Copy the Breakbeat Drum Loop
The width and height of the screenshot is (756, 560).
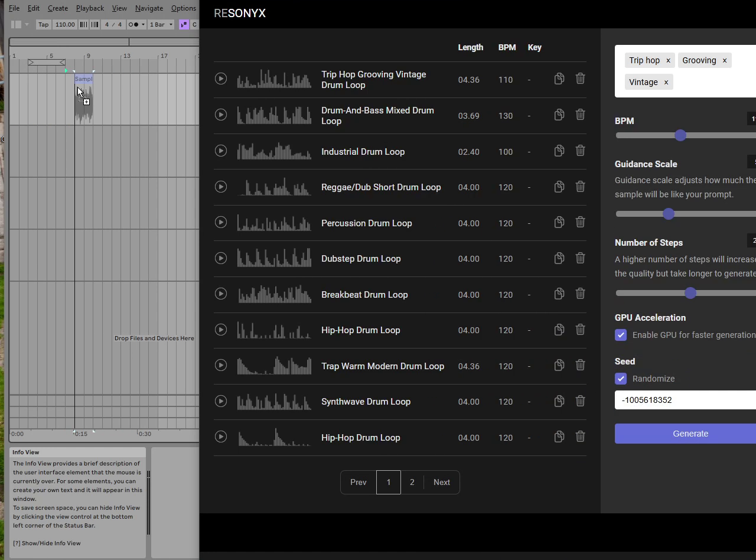pyautogui.click(x=559, y=294)
